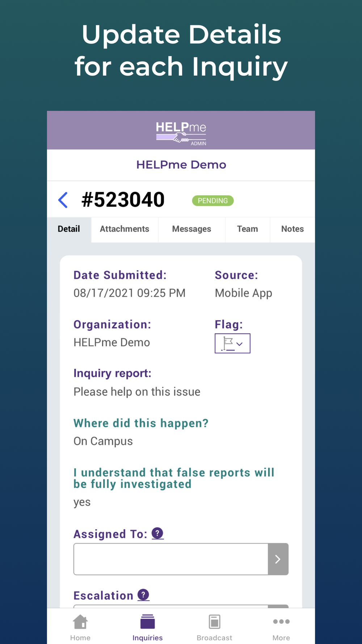Image resolution: width=362 pixels, height=644 pixels.
Task: Open the Home tab in bottom bar
Action: tap(80, 627)
